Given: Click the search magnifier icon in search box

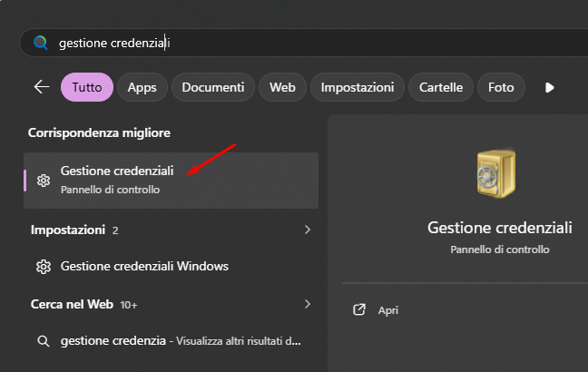Looking at the screenshot, I should pos(41,43).
